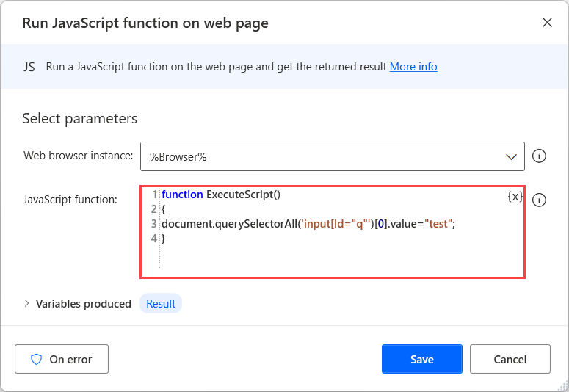This screenshot has height=392, width=569.
Task: Open the On error settings
Action: pos(62,359)
